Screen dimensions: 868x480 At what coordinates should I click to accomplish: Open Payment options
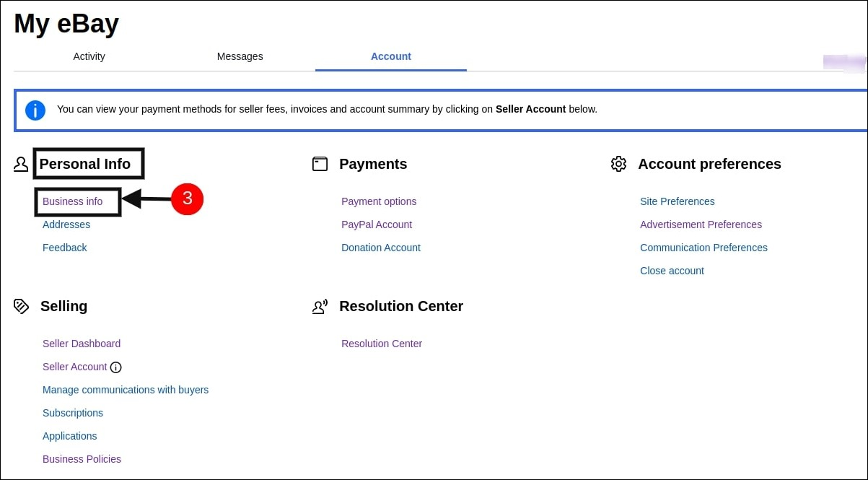tap(379, 201)
